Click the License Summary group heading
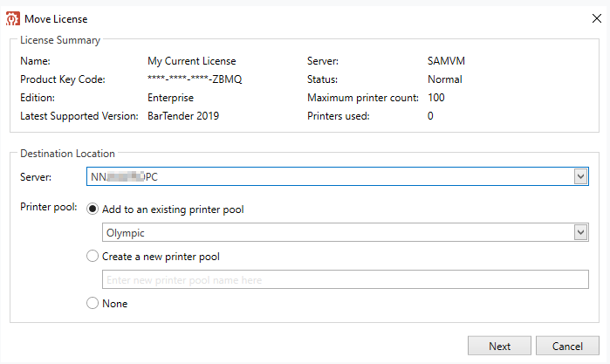This screenshot has height=364, width=610. tap(60, 40)
